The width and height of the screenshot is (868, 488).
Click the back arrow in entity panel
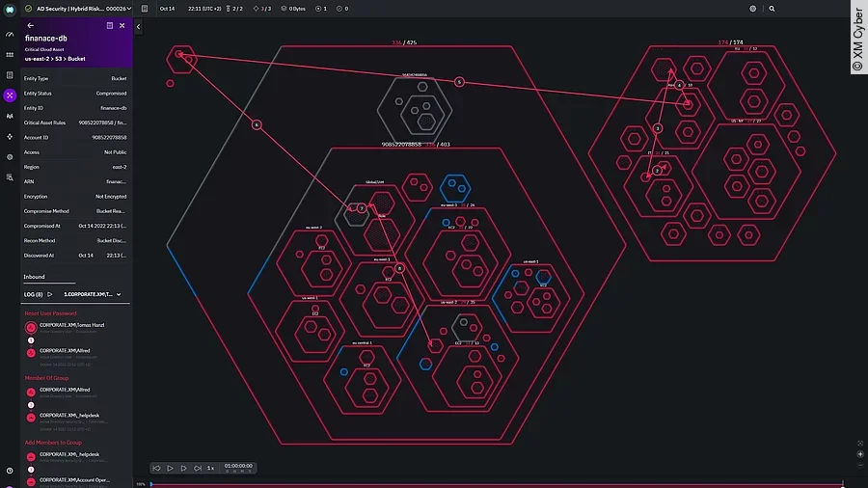pyautogui.click(x=31, y=26)
